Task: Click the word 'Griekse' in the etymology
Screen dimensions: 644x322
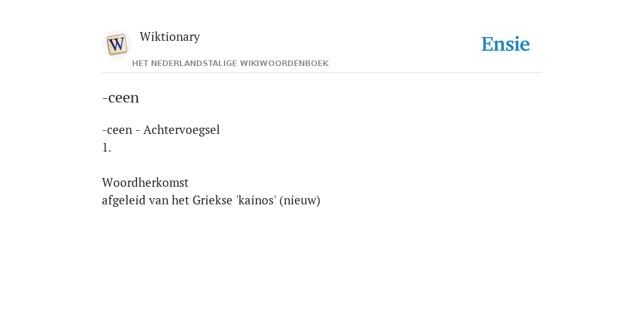Action: [213, 200]
